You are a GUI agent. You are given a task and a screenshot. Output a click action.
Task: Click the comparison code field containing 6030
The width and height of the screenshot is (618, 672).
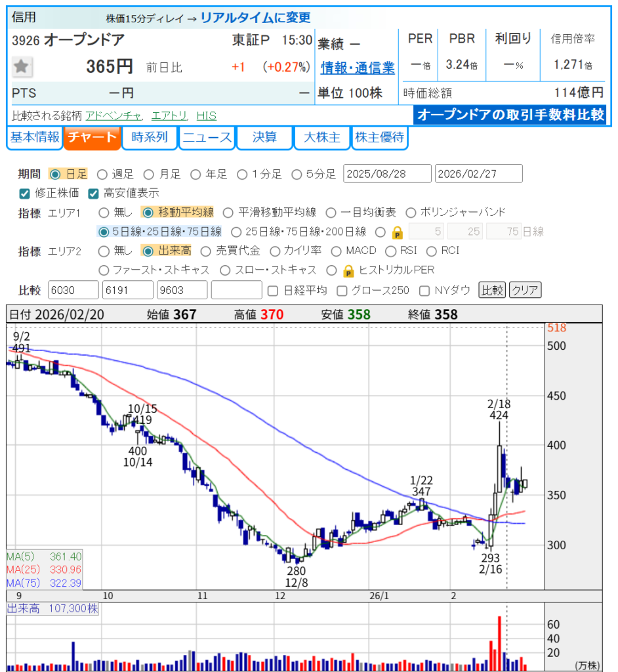pyautogui.click(x=73, y=290)
